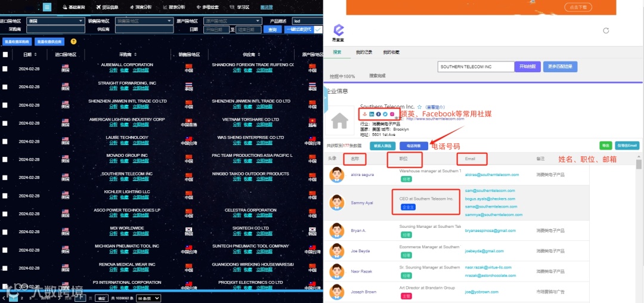Open the 50 per page dropdown
Screen dimensions: 644x303
148,298
